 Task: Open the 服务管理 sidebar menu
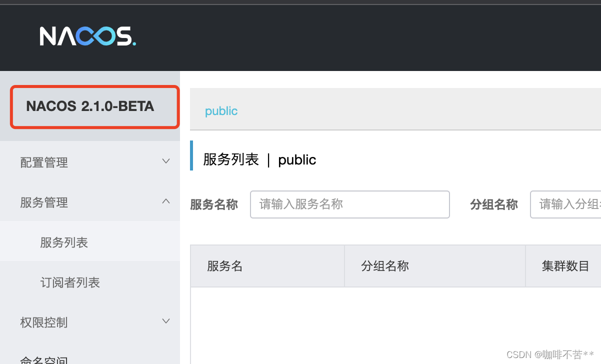[90, 202]
